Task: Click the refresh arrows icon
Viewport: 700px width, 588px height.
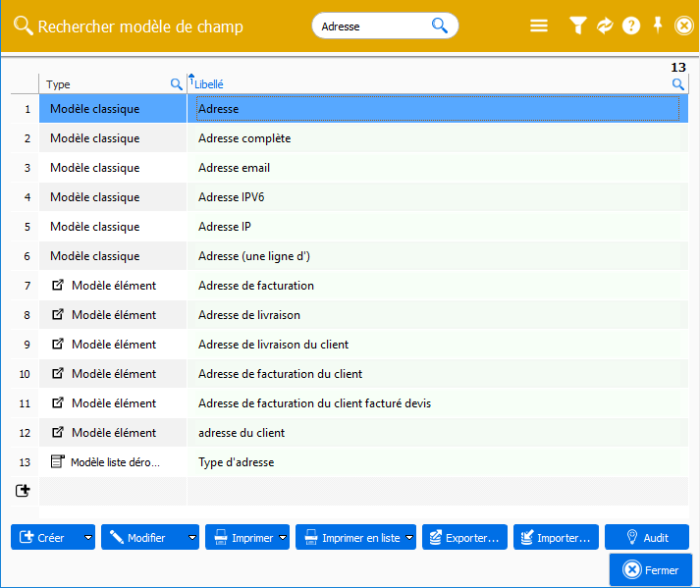Action: tap(605, 27)
